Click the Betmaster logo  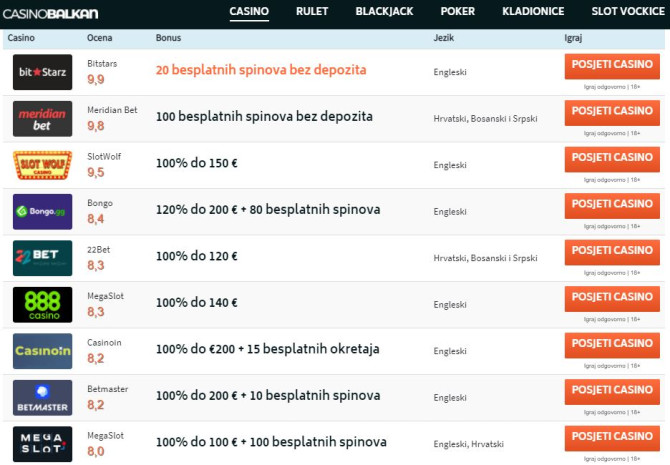point(42,398)
